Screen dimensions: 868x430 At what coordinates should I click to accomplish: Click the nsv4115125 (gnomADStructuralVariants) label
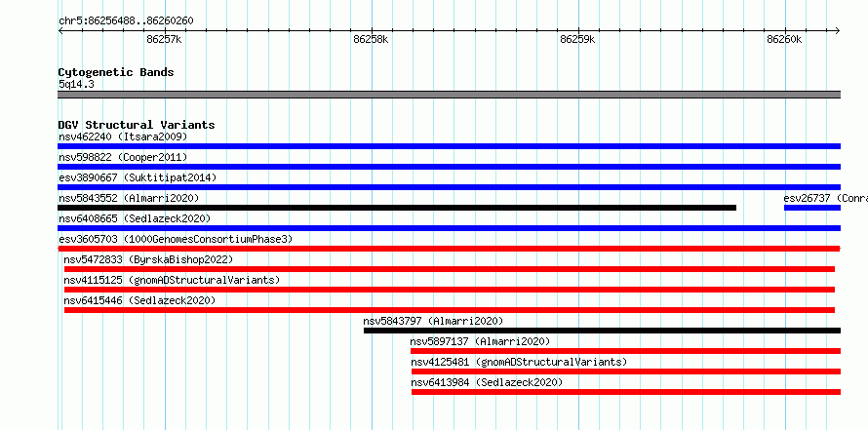point(172,280)
